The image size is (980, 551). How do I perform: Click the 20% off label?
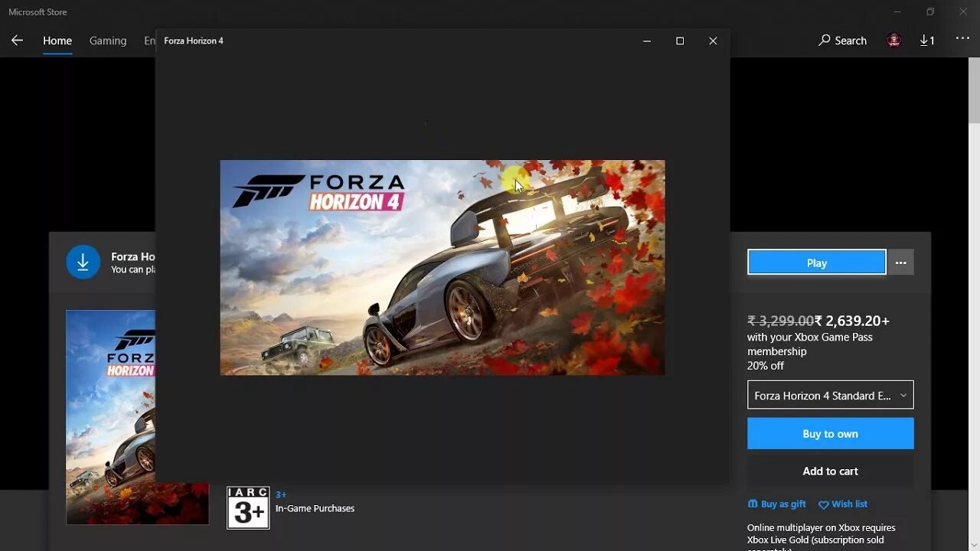[766, 366]
